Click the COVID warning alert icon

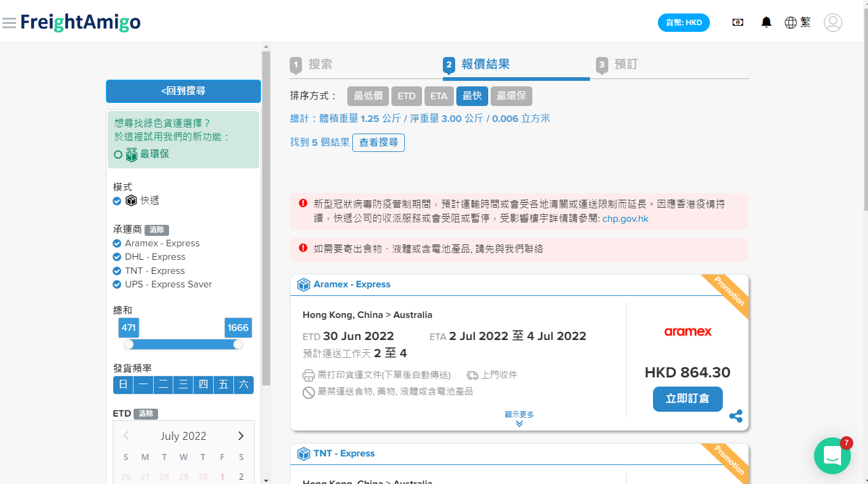click(303, 203)
